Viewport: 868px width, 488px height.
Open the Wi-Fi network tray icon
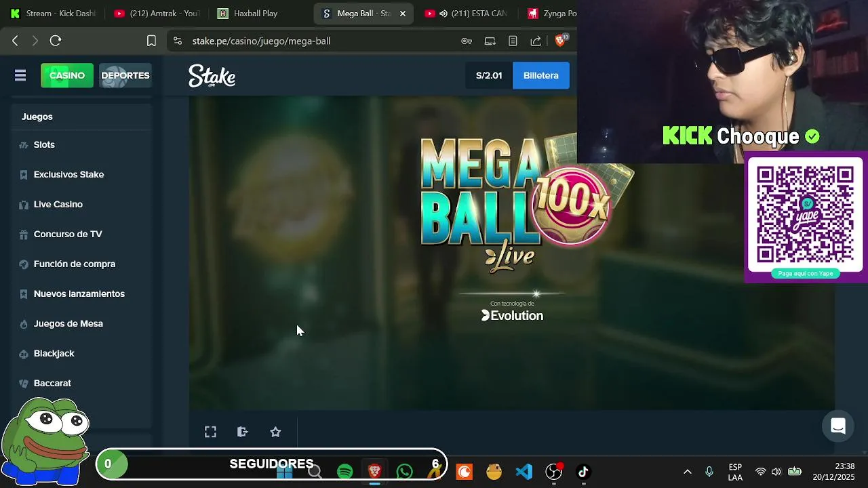761,472
